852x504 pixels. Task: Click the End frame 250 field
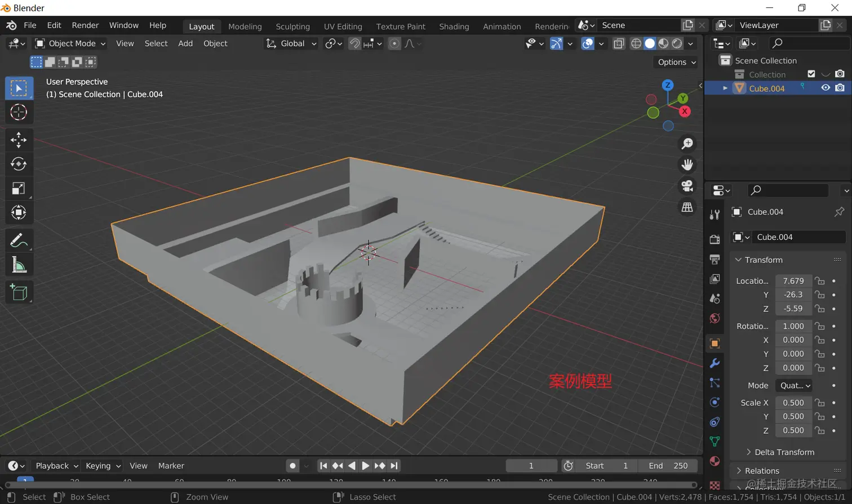tap(668, 466)
